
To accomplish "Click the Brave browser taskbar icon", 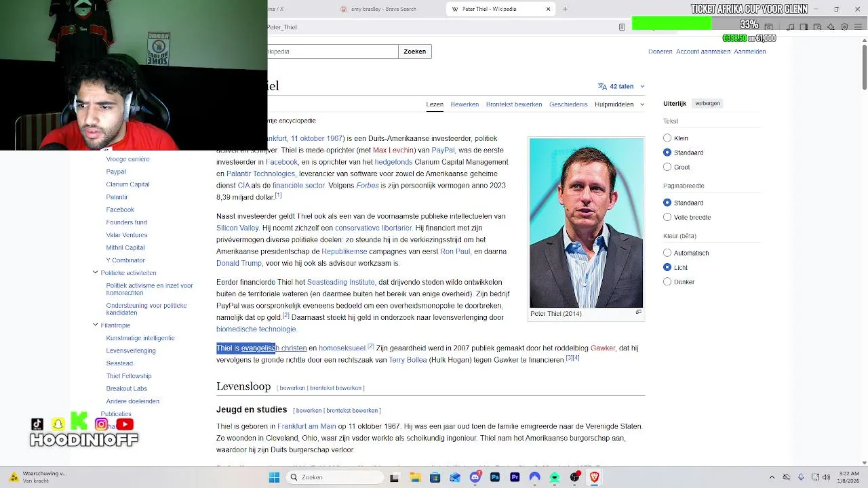I will [x=595, y=477].
